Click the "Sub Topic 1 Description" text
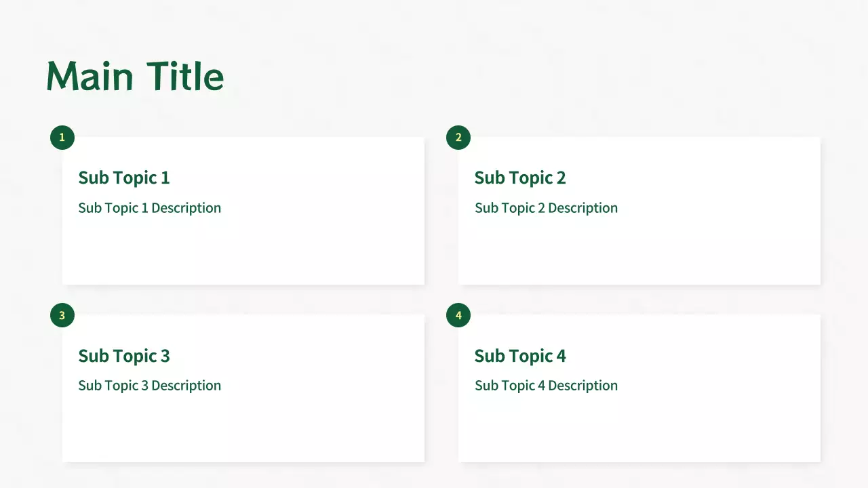The image size is (868, 488). (x=150, y=208)
